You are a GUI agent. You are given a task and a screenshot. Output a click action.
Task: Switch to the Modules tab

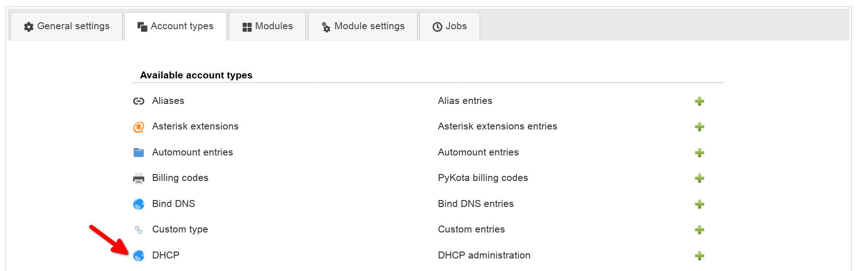(268, 26)
